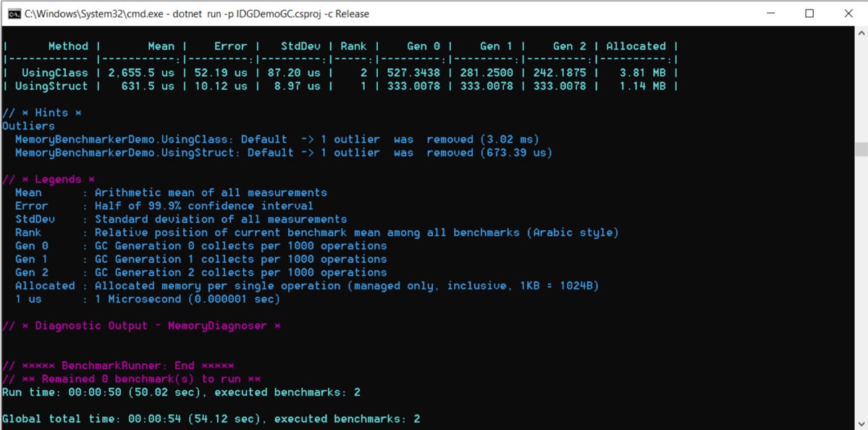
Task: Minimize the cmd.exe window
Action: [x=771, y=14]
